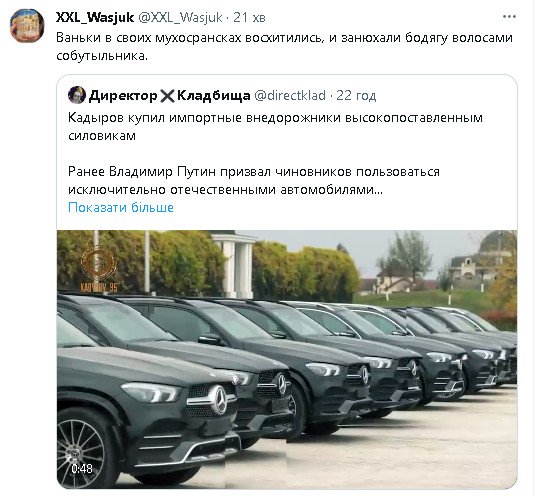Open XXL_Wasjuk profile avatar

(27, 25)
